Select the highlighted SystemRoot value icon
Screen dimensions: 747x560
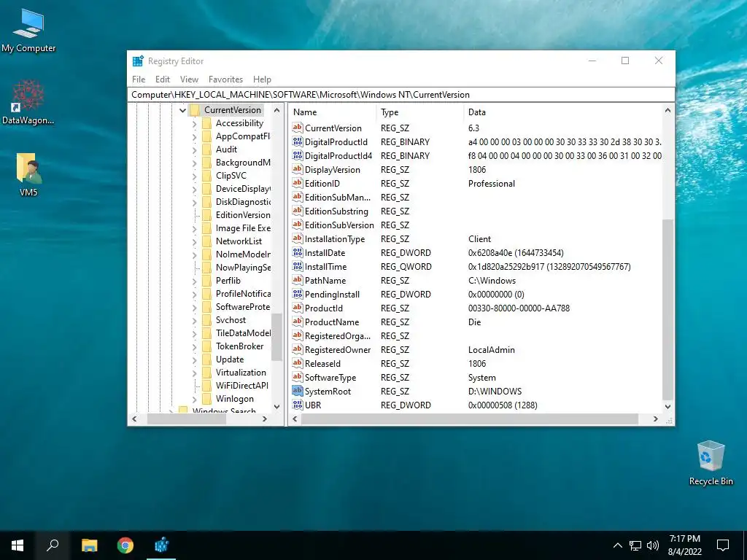(x=298, y=391)
